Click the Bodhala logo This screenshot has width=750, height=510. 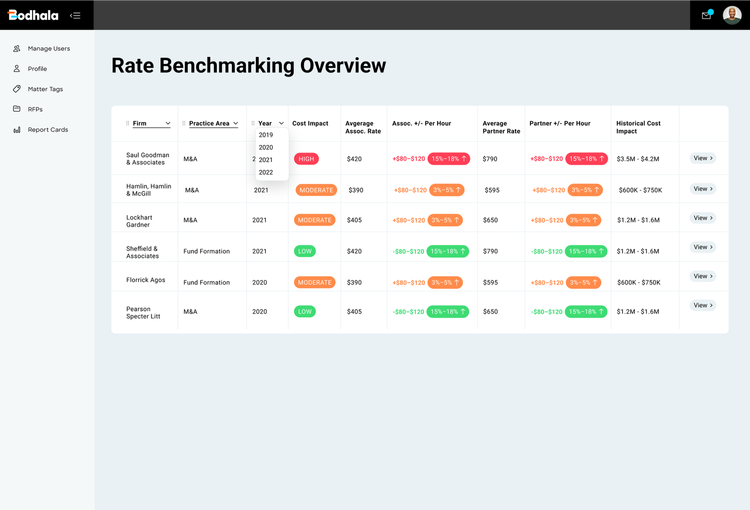[33, 15]
